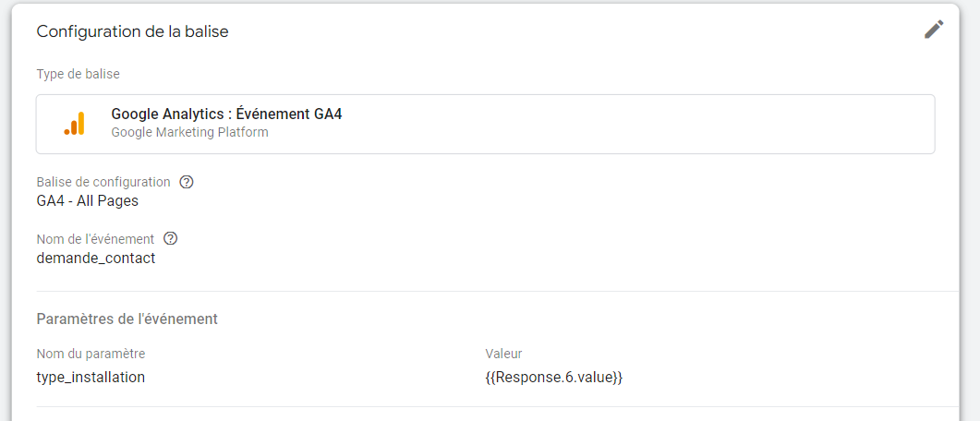Click the Google Marketing Platform subtitle
Screen dimensions: 980x421
tap(189, 132)
